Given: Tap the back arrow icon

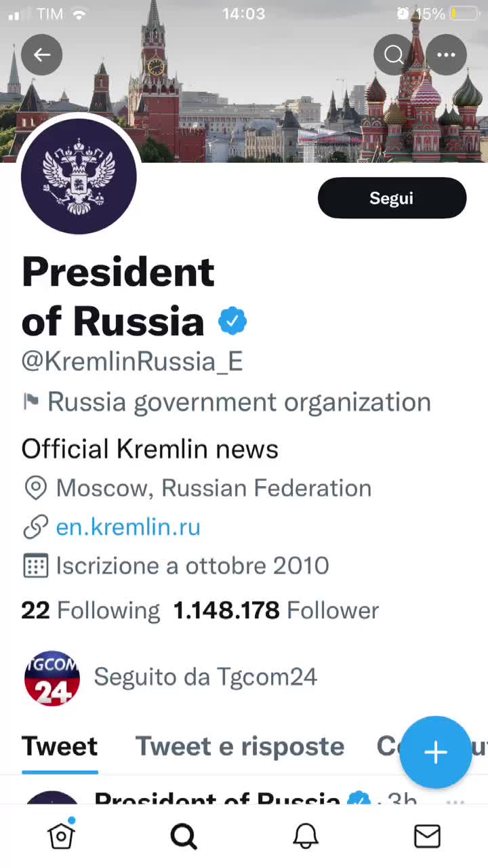Looking at the screenshot, I should (x=42, y=55).
